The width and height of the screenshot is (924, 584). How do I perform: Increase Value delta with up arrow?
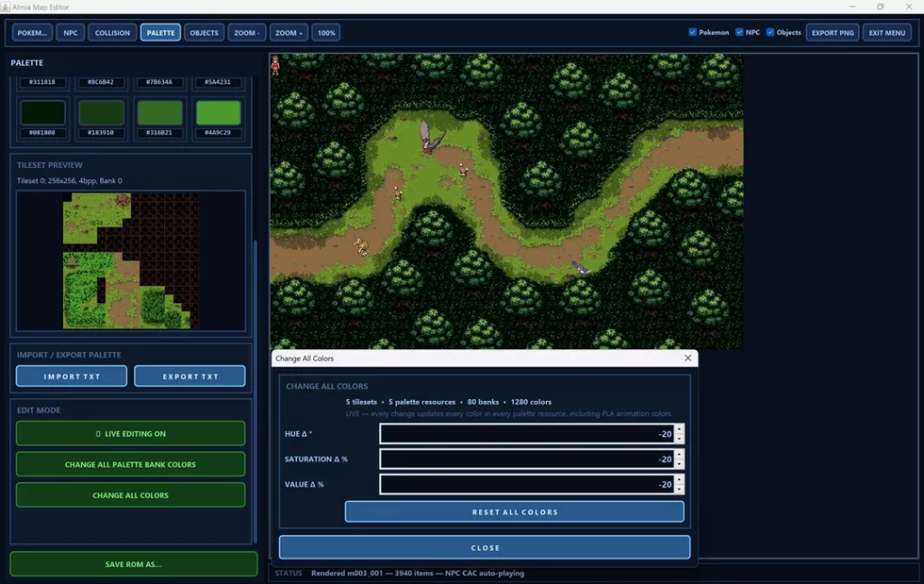point(679,479)
